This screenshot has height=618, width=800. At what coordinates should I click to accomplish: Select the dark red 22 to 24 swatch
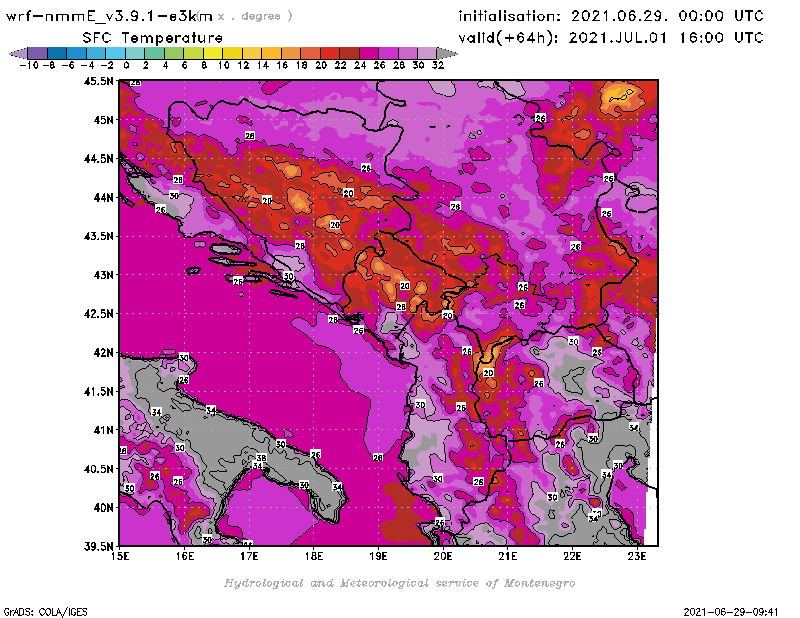click(349, 53)
